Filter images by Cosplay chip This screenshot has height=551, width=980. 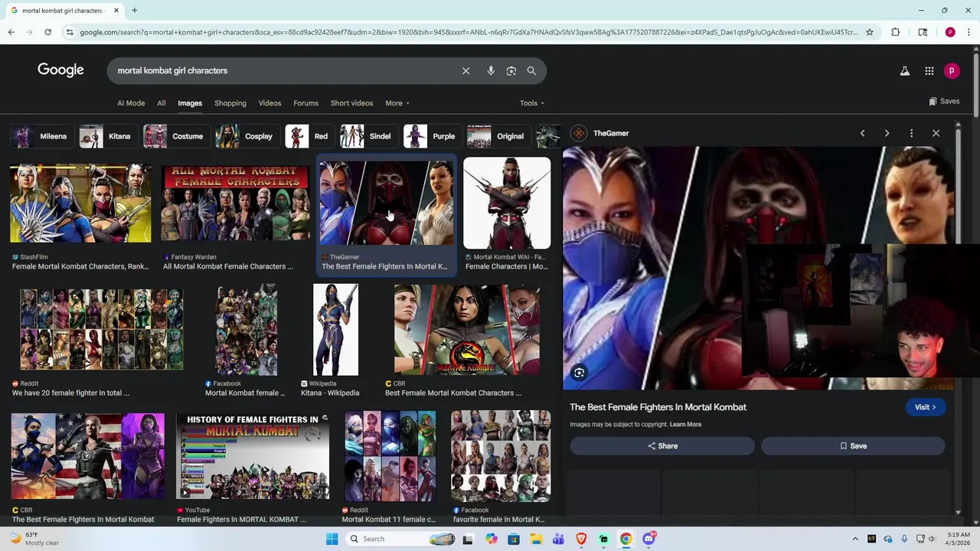(x=247, y=136)
